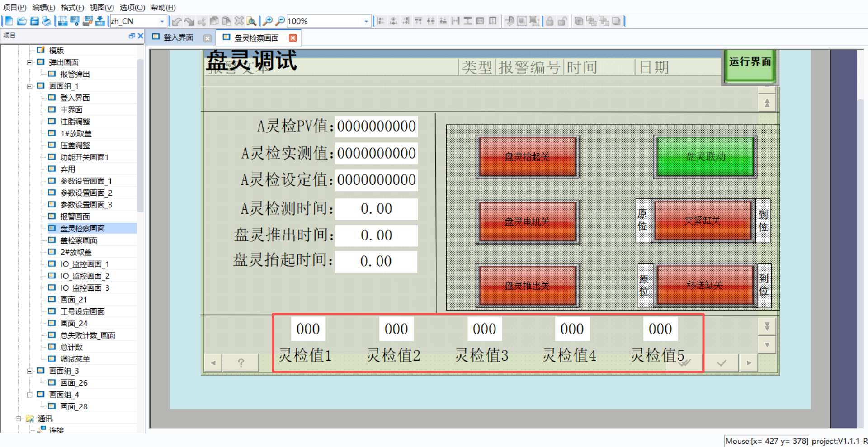Click the Paste clipboard icon
Screen dimensions: 868x447
(226, 21)
